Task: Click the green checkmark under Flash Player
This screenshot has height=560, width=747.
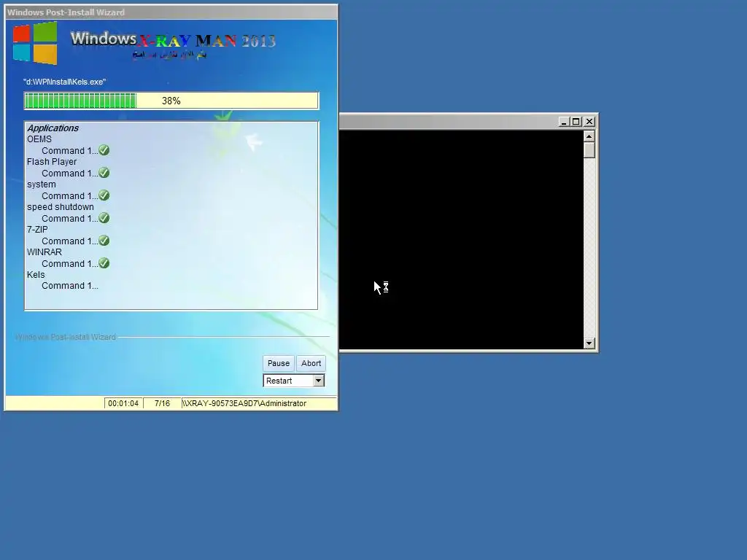Action: point(104,173)
